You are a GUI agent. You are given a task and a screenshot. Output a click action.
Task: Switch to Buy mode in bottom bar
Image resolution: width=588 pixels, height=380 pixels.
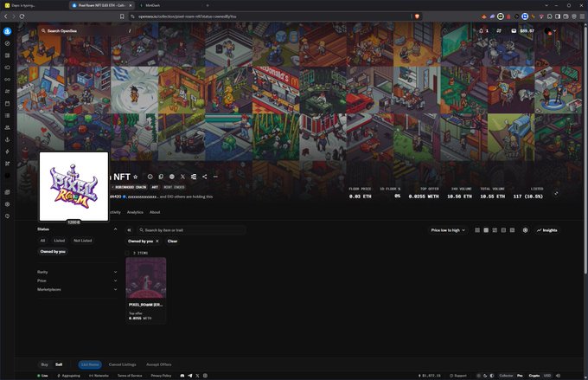pos(44,364)
